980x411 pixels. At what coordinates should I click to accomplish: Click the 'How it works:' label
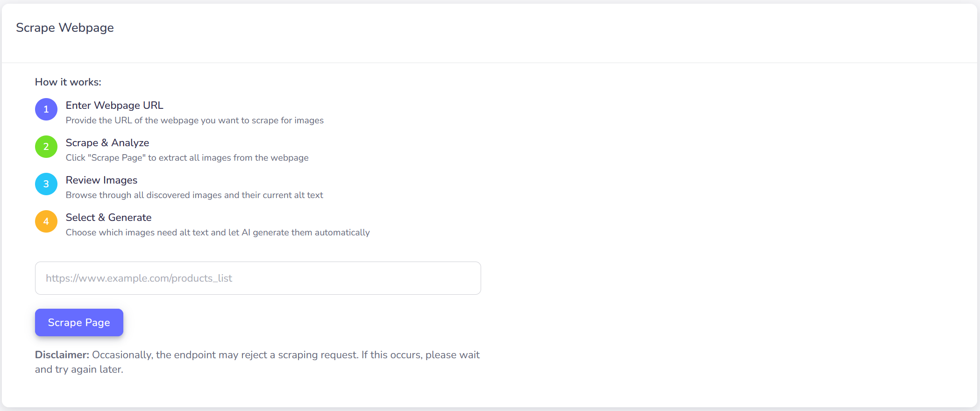pos(68,82)
